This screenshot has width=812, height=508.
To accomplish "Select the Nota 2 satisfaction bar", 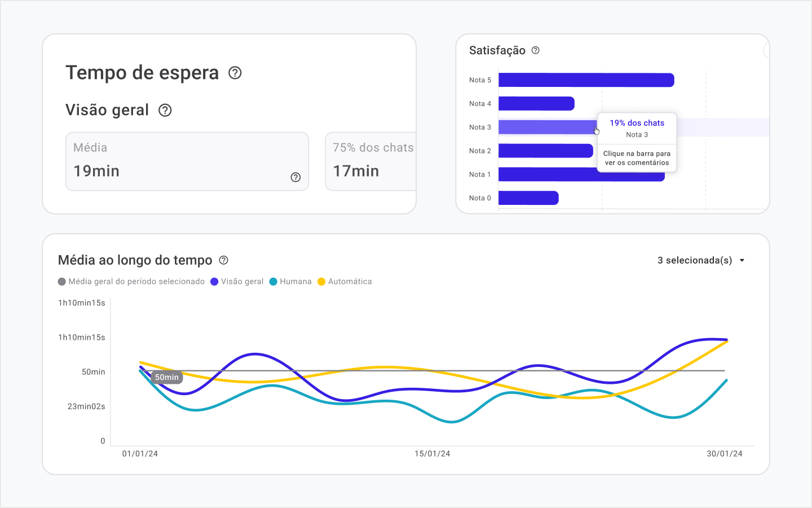I will (545, 151).
